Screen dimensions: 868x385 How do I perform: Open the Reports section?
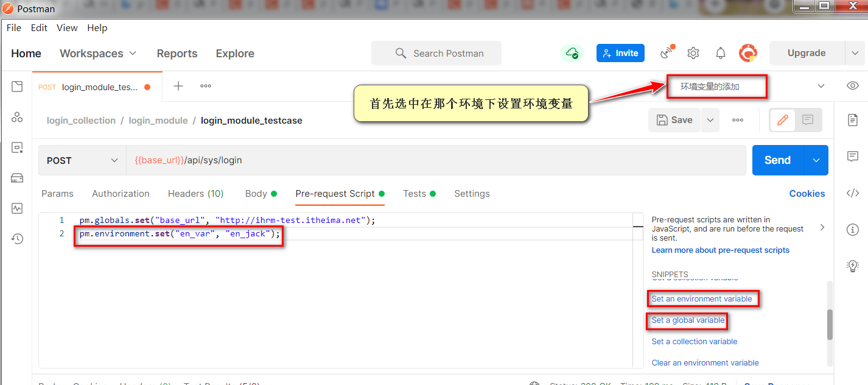click(177, 54)
